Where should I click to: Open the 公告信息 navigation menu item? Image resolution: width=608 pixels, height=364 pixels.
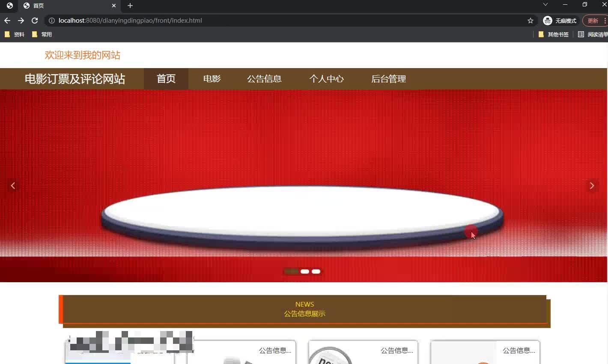click(264, 79)
